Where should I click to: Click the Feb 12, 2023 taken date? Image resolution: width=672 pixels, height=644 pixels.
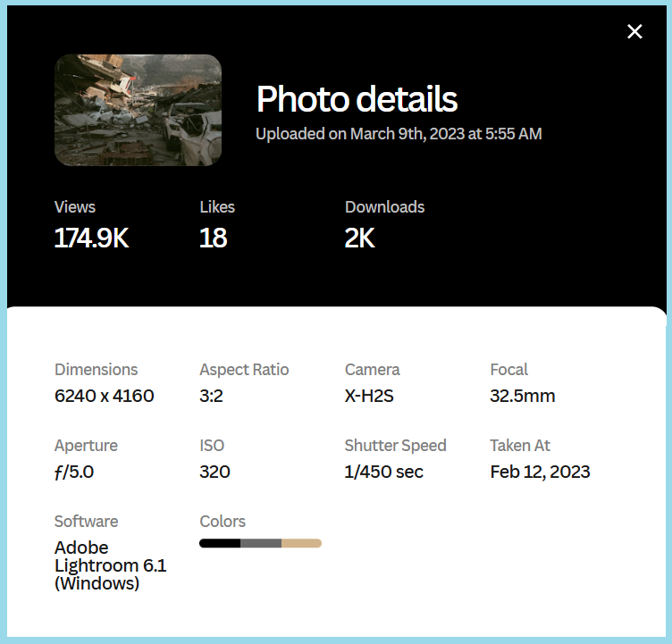pyautogui.click(x=540, y=472)
